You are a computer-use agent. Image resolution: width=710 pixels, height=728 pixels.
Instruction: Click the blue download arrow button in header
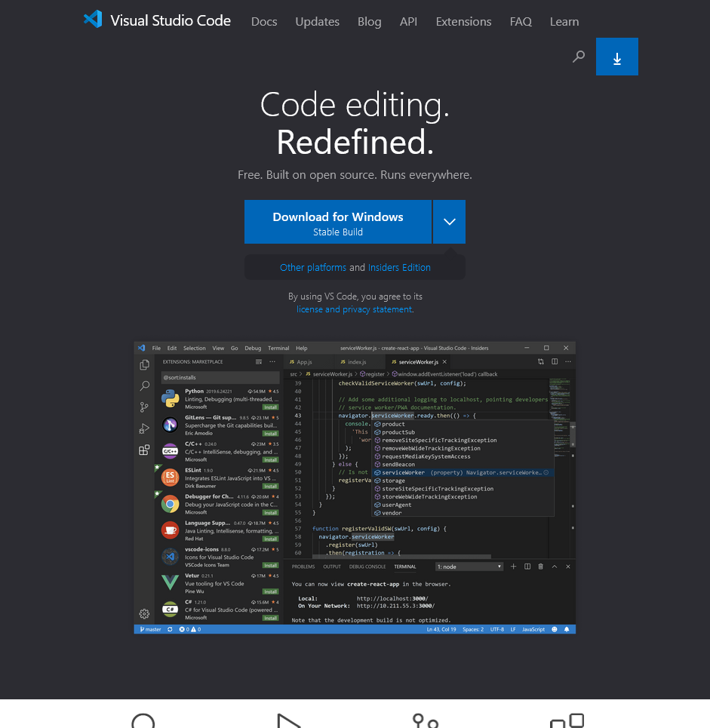click(617, 57)
